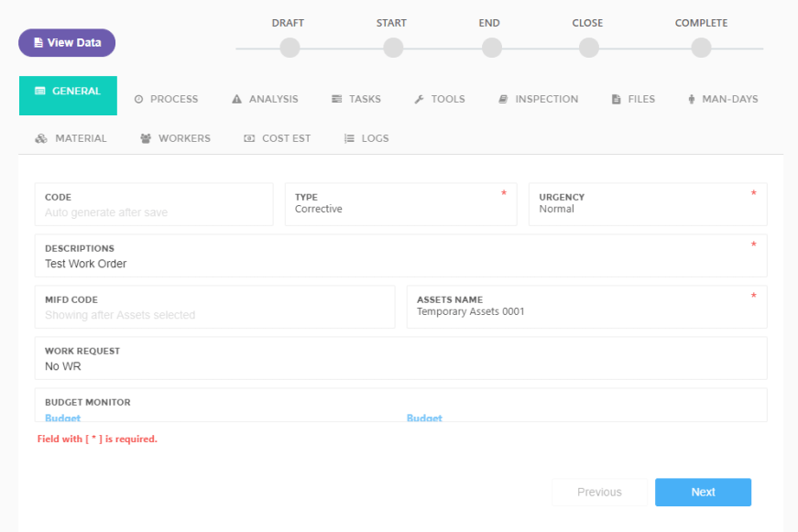798x532 pixels.
Task: Go to the Logs tab
Action: pos(366,138)
